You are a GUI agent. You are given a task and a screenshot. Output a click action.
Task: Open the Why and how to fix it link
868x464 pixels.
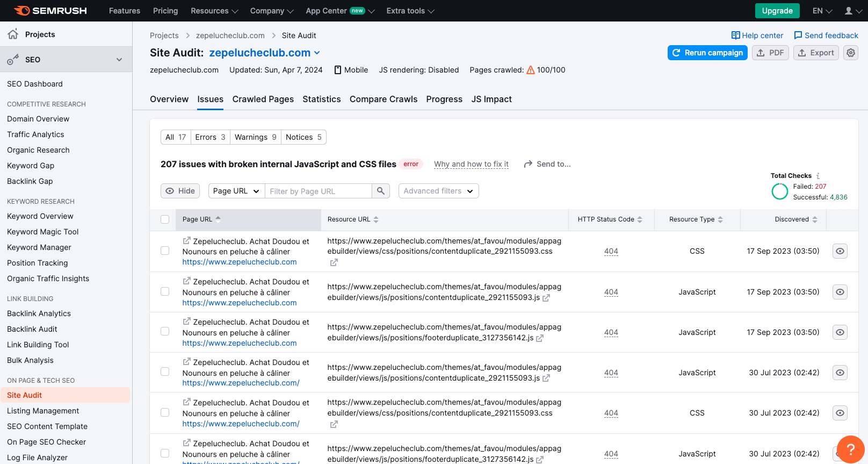471,164
